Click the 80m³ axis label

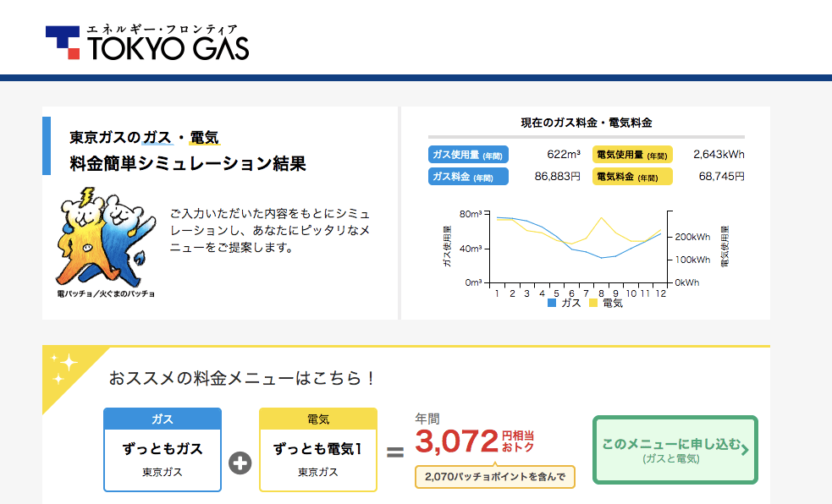[471, 214]
